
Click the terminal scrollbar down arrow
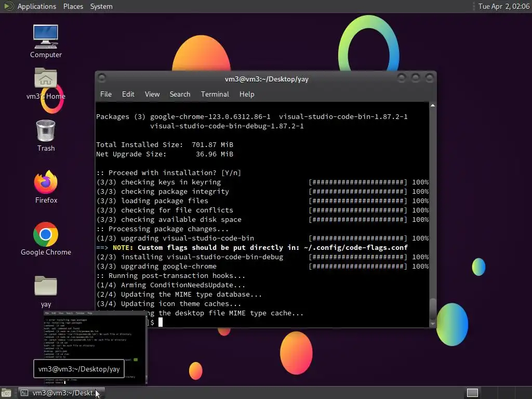tap(433, 324)
